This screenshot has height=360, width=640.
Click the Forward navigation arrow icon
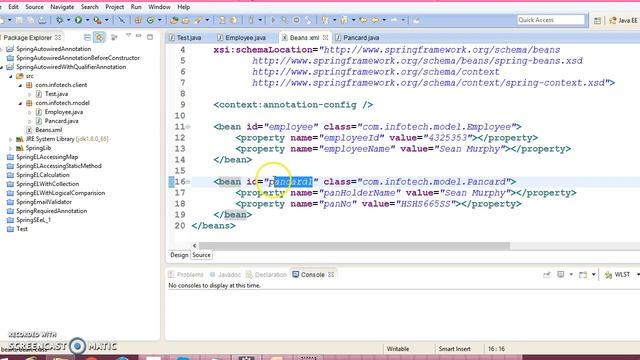393,20
